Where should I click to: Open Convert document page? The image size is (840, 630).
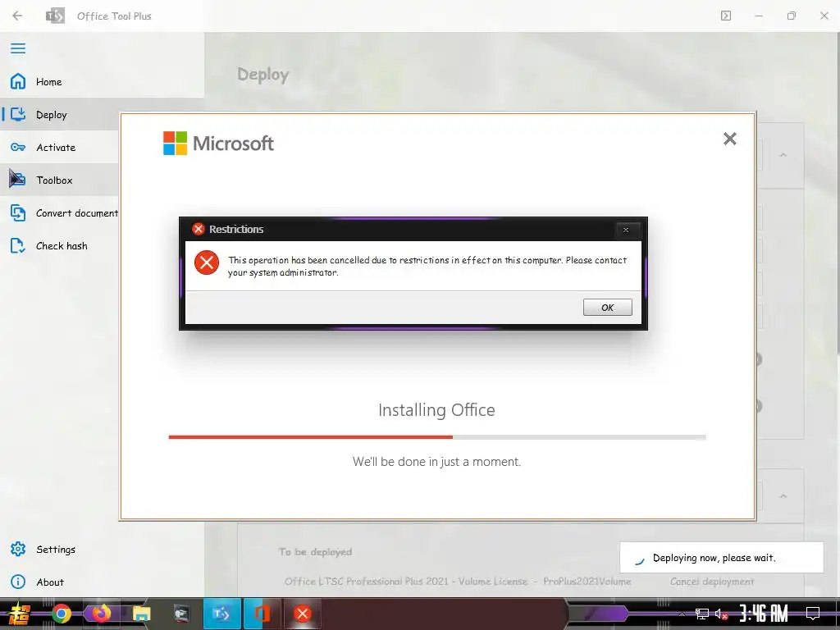click(x=59, y=212)
